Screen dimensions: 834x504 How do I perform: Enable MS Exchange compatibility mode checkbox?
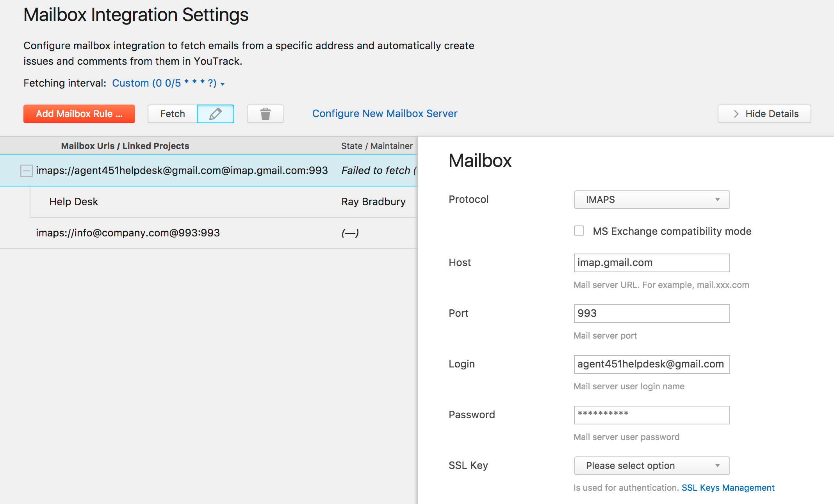(x=579, y=231)
